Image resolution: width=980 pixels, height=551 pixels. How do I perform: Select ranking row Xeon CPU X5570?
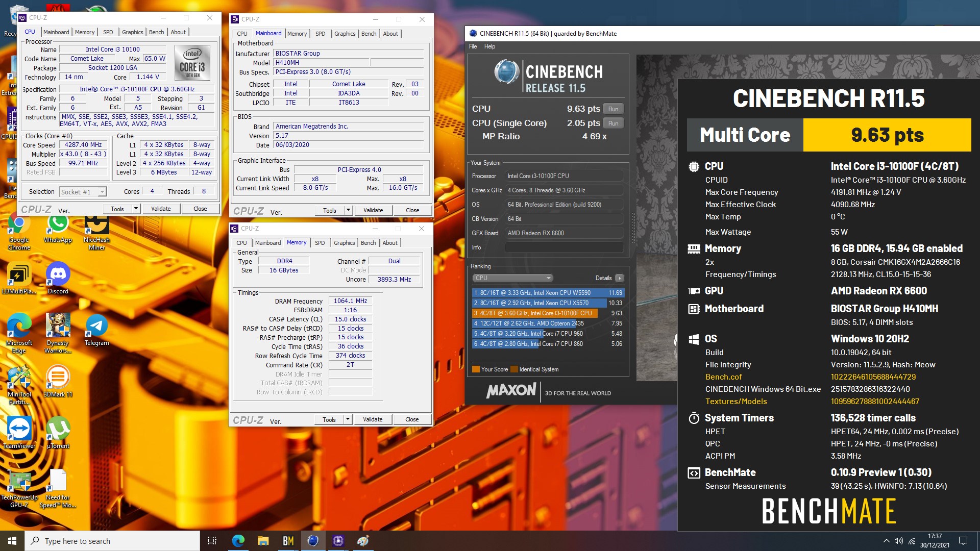coord(548,303)
